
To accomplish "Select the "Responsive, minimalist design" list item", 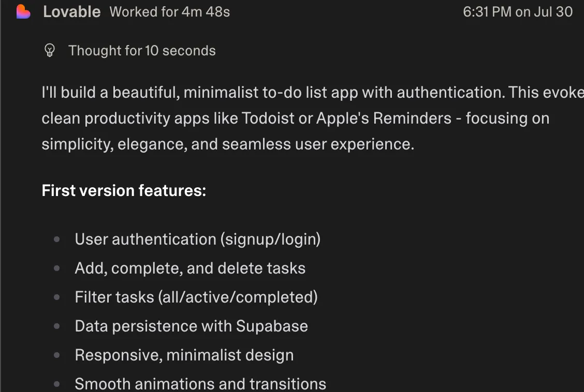I will [x=184, y=355].
